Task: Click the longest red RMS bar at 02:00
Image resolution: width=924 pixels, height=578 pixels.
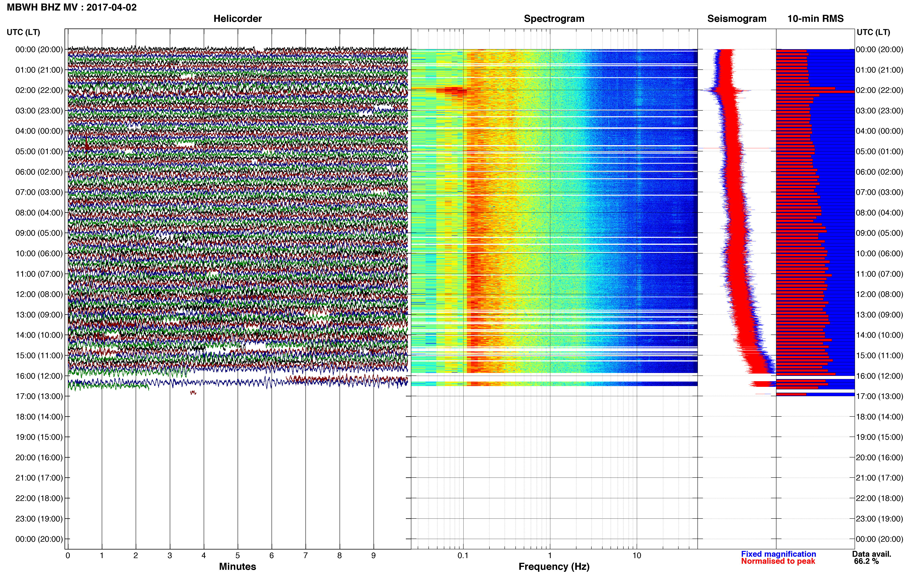Action: [815, 92]
